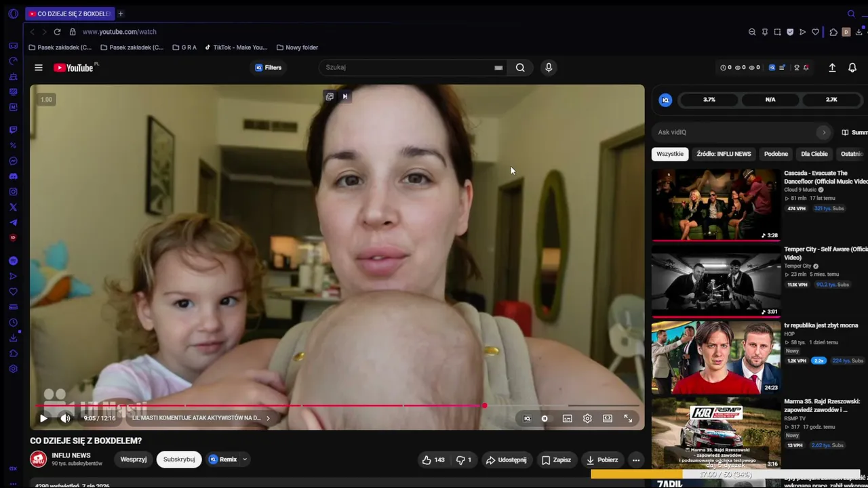
Task: Go to the YouTube home logo
Action: point(75,68)
